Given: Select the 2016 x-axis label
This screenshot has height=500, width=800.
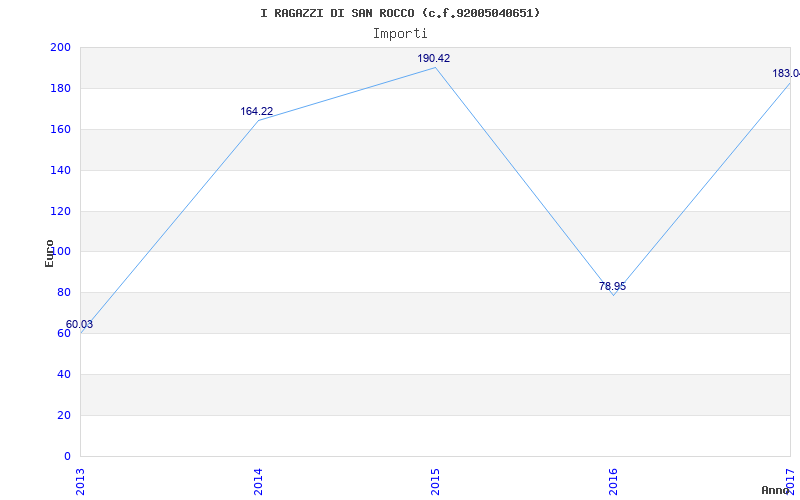Looking at the screenshot, I should (613, 482).
